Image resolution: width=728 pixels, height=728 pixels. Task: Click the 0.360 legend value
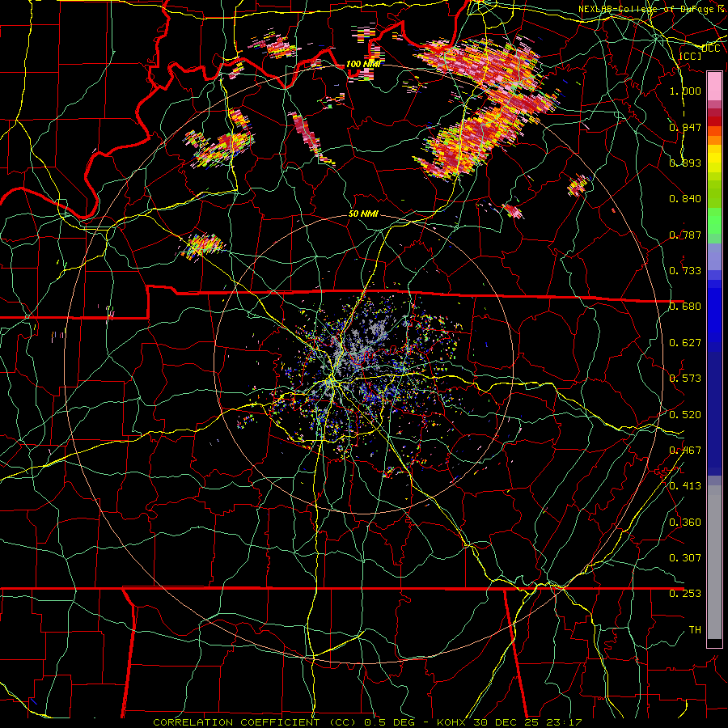pyautogui.click(x=685, y=523)
